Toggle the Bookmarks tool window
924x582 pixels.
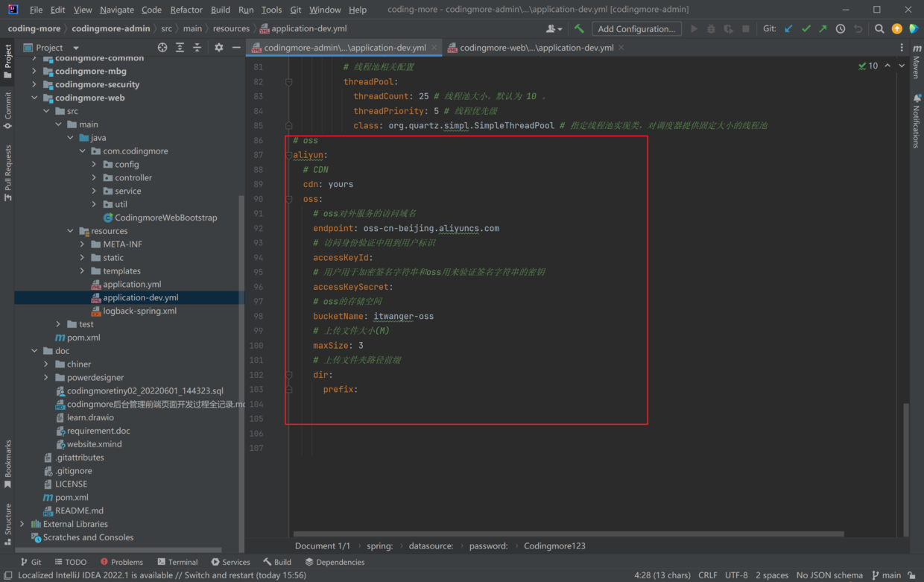click(8, 463)
